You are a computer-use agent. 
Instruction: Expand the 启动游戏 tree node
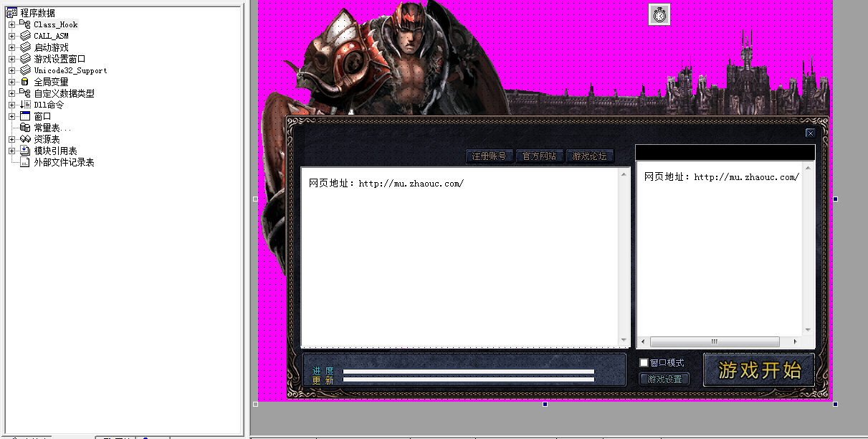pos(11,47)
